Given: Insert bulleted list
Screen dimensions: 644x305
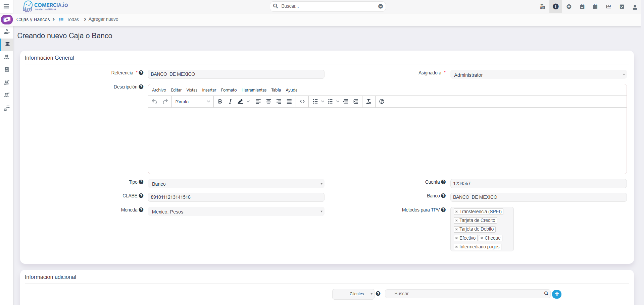Looking at the screenshot, I should click(x=315, y=102).
